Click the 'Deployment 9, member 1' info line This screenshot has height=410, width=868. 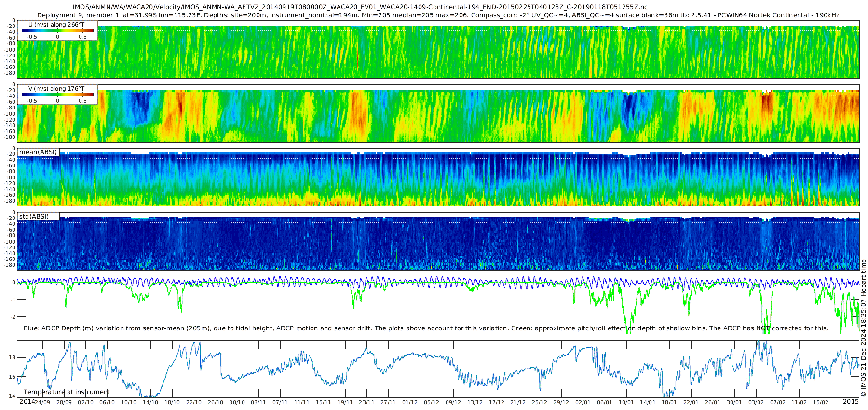tap(438, 15)
